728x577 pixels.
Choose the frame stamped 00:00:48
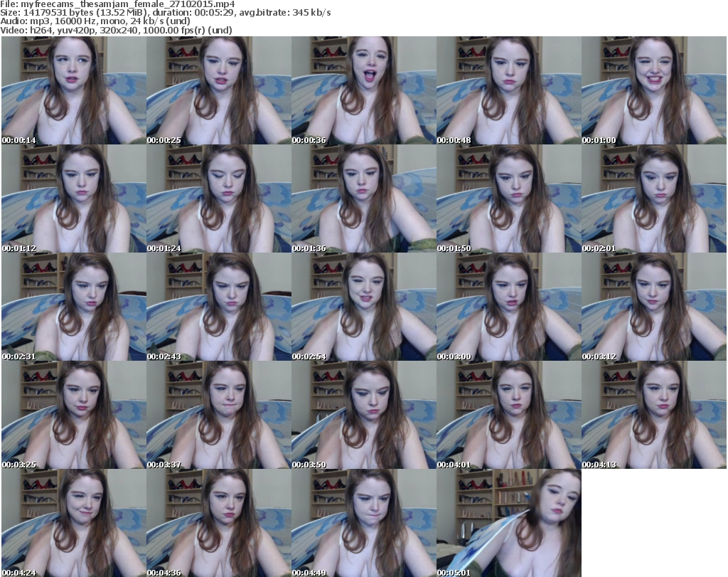(509, 90)
